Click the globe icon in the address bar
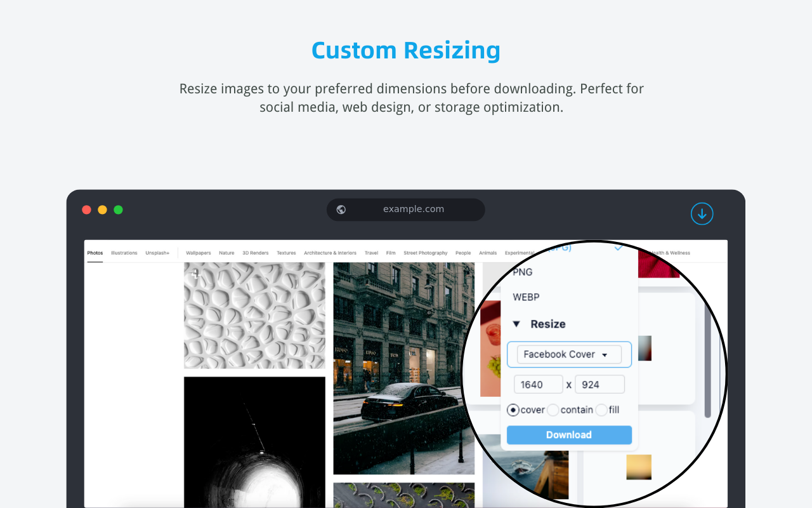 pos(341,209)
